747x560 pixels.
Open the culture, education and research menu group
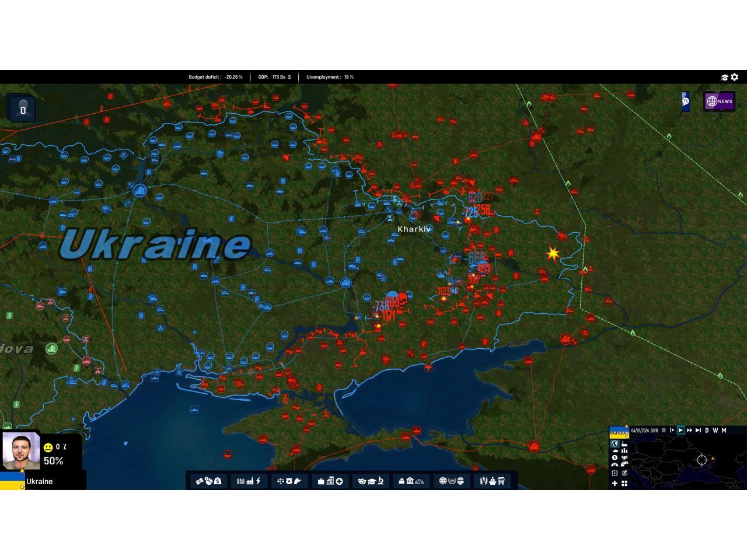pyautogui.click(x=370, y=481)
